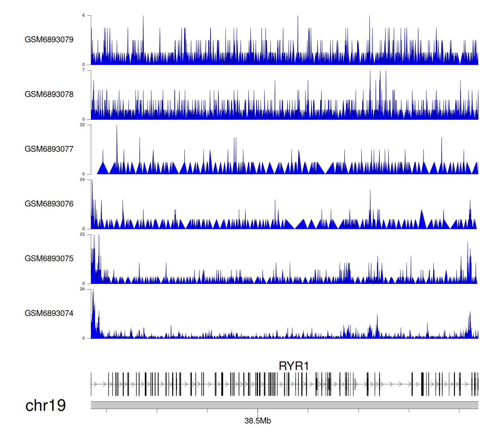The image size is (504, 444).
Task: Click the y-axis value 23 on GSM6893075
Action: pyautogui.click(x=82, y=234)
